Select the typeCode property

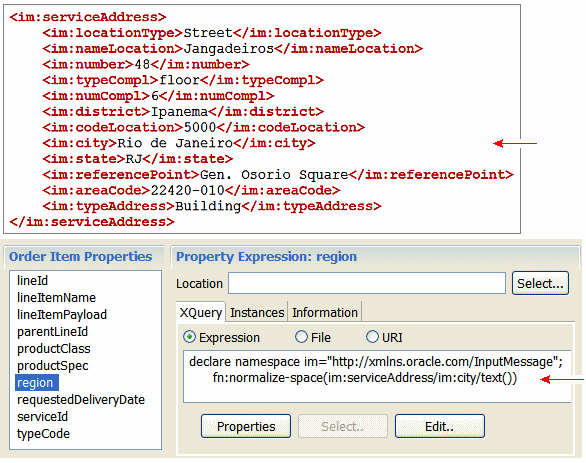pos(43,433)
